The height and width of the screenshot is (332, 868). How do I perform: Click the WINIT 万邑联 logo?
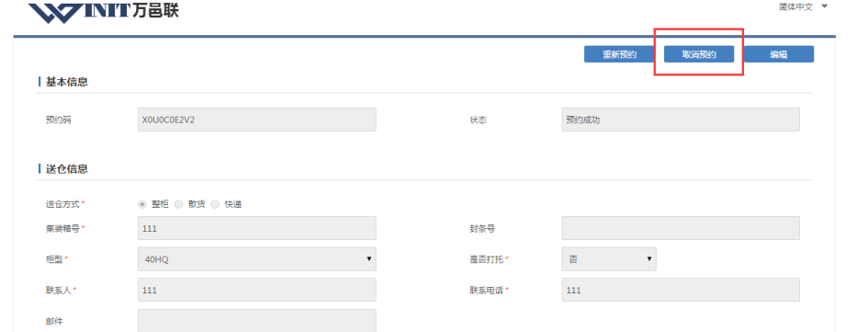104,10
